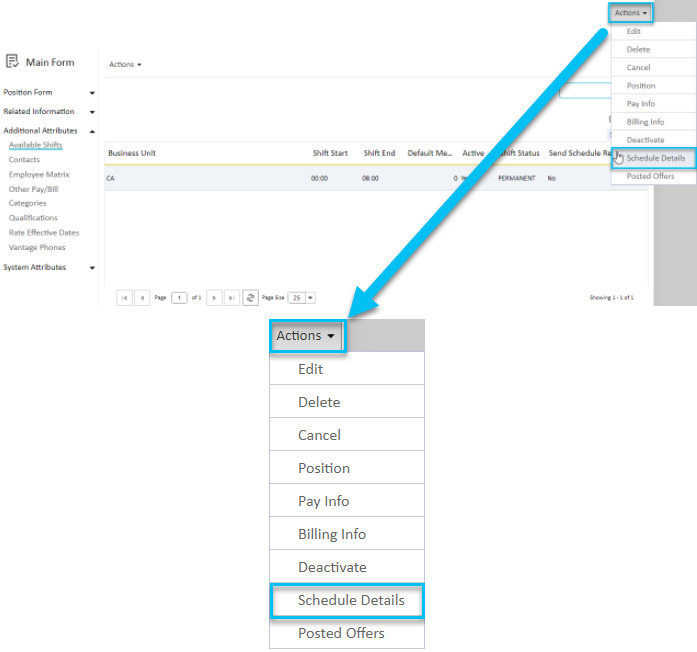Open the Vantage Phones sidebar link
697x652 pixels.
37,247
